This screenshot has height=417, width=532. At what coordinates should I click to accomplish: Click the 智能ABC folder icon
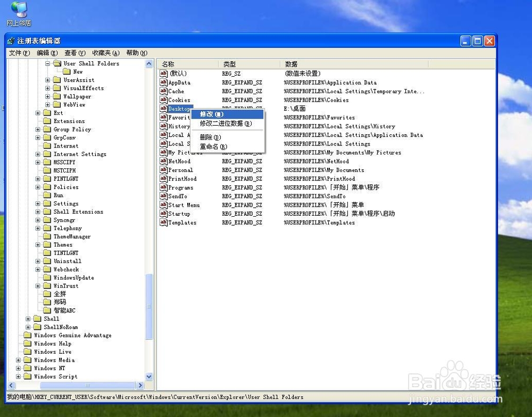47,310
